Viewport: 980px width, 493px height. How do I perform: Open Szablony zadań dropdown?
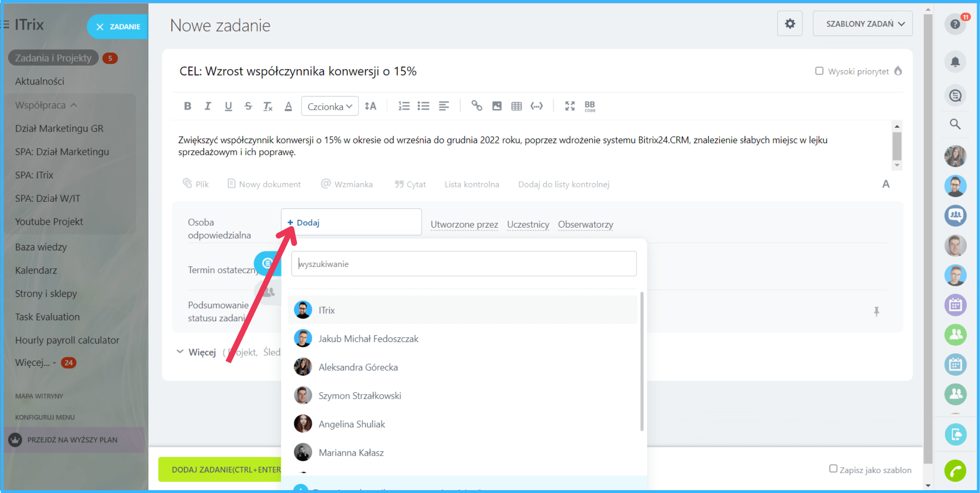click(x=862, y=23)
